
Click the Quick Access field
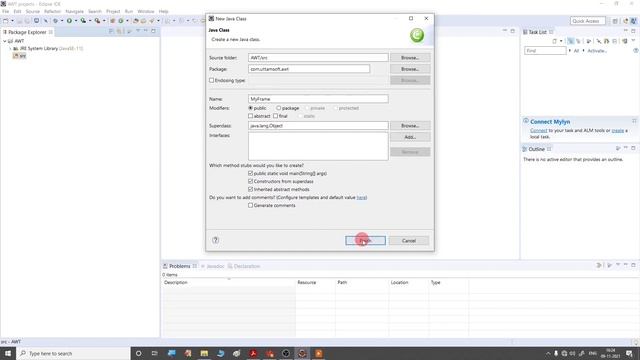coord(588,21)
